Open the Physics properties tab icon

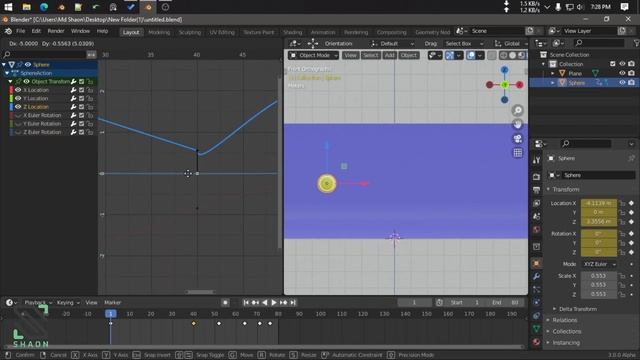click(536, 302)
